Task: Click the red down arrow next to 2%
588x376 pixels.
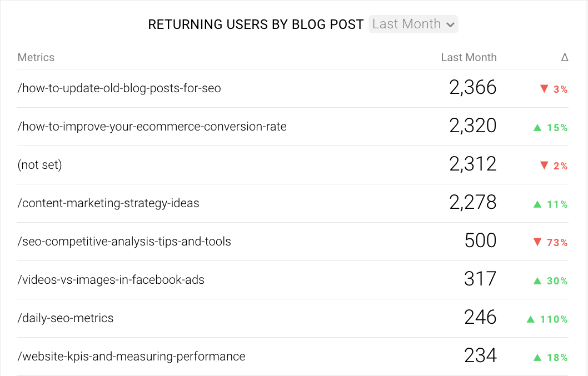Action: click(x=544, y=166)
